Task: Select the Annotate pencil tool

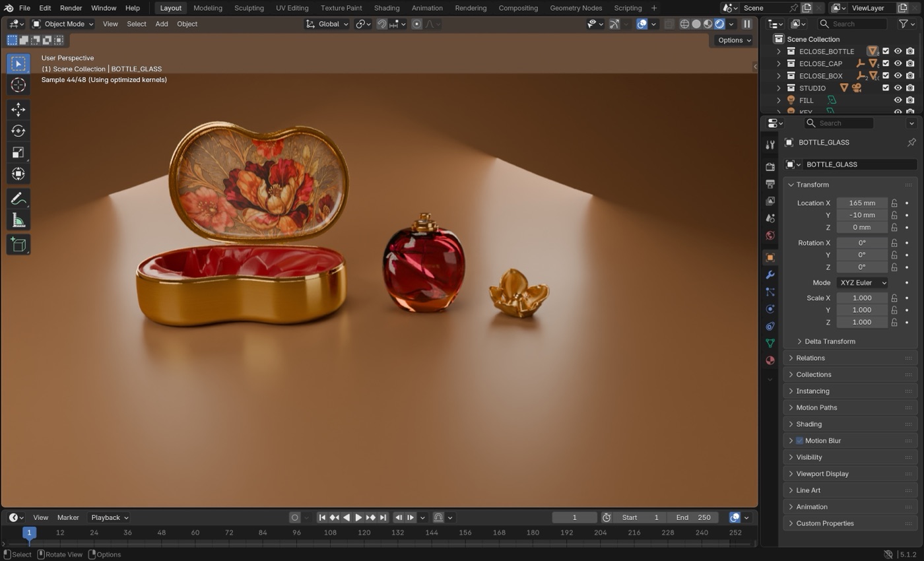Action: 18,199
